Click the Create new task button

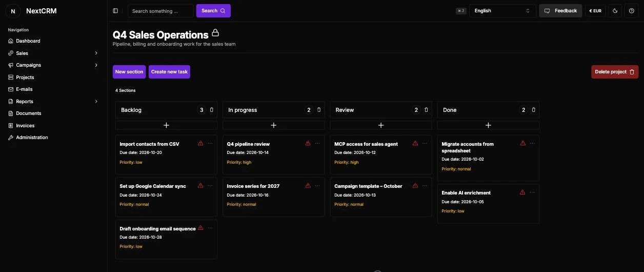pyautogui.click(x=169, y=72)
